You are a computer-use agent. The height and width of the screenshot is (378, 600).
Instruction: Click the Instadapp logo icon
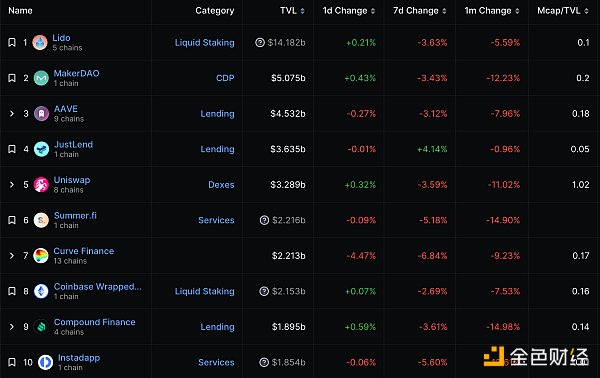(x=46, y=362)
